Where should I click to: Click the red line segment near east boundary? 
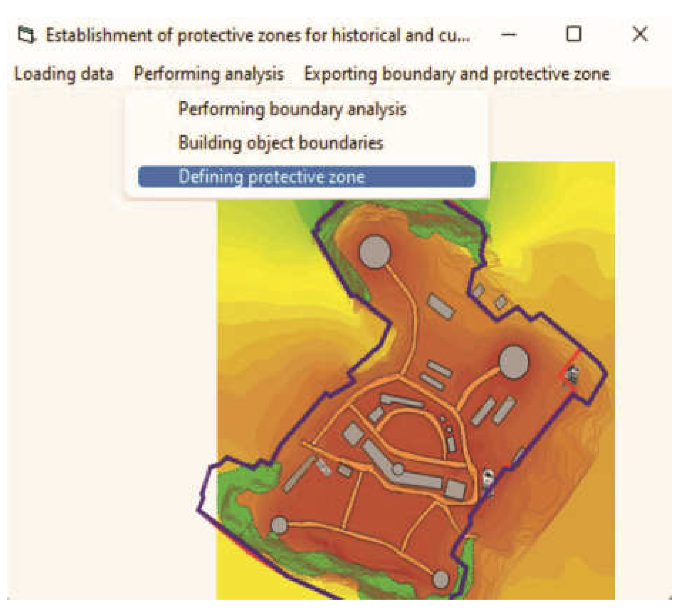click(x=572, y=360)
